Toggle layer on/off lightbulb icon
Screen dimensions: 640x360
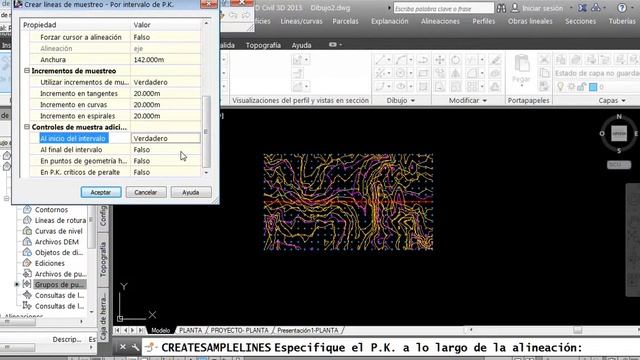click(560, 87)
